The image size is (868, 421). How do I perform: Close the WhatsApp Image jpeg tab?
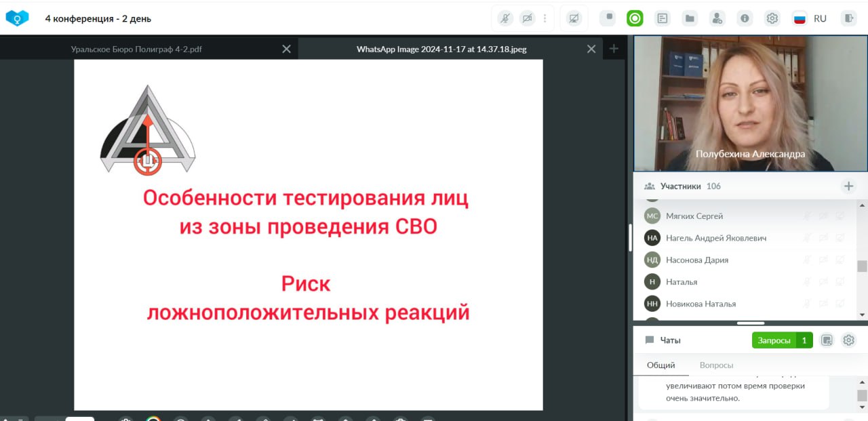tap(591, 49)
